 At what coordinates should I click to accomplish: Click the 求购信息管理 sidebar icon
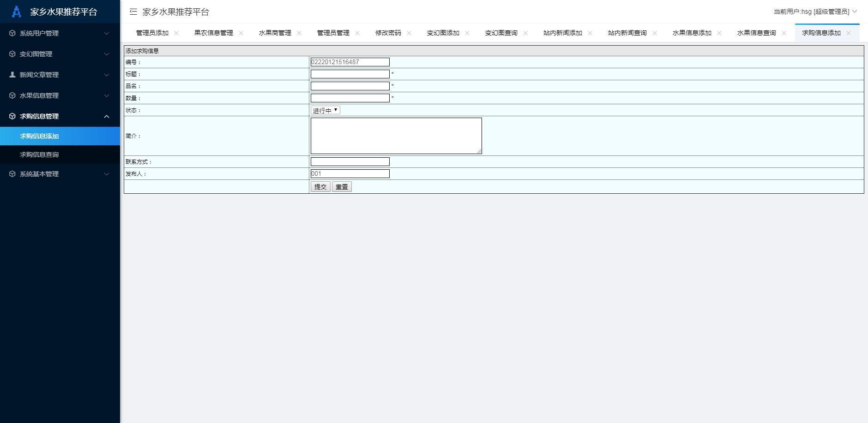pos(12,116)
